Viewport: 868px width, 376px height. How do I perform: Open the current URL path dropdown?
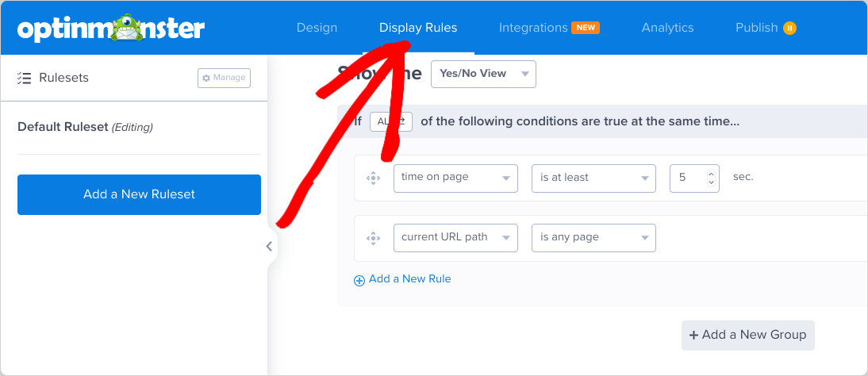click(x=455, y=237)
